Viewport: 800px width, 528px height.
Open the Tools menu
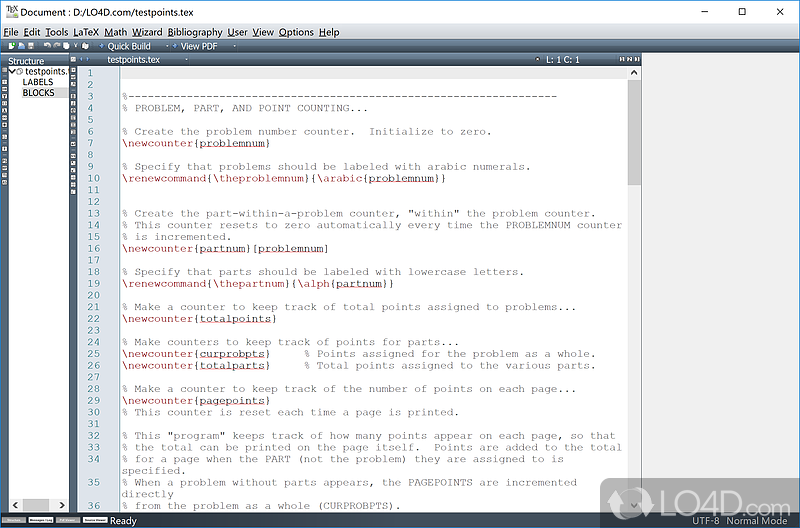(x=57, y=32)
